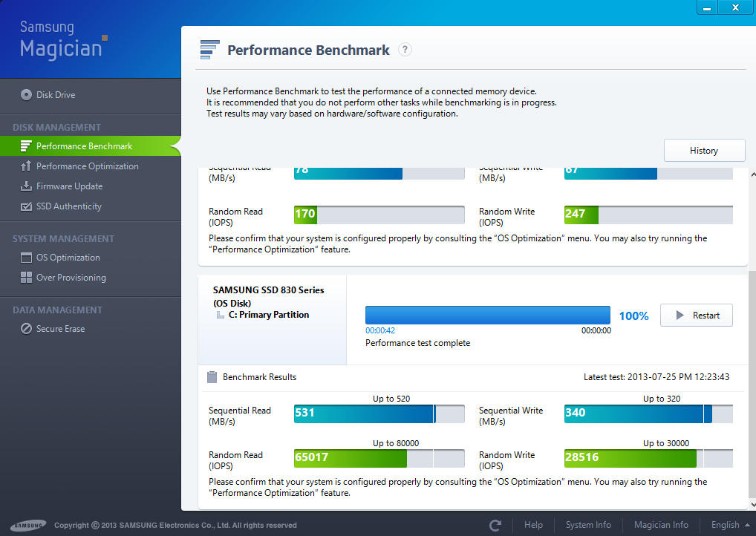
Task: Click the OS Optimization window icon
Action: (x=26, y=258)
